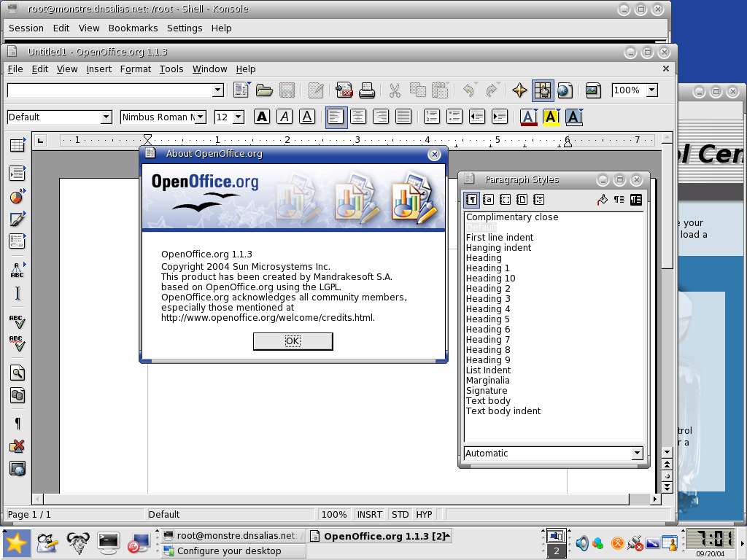Viewport: 747px width, 560px height.
Task: Open the Data Sources tool
Action: coord(18,395)
